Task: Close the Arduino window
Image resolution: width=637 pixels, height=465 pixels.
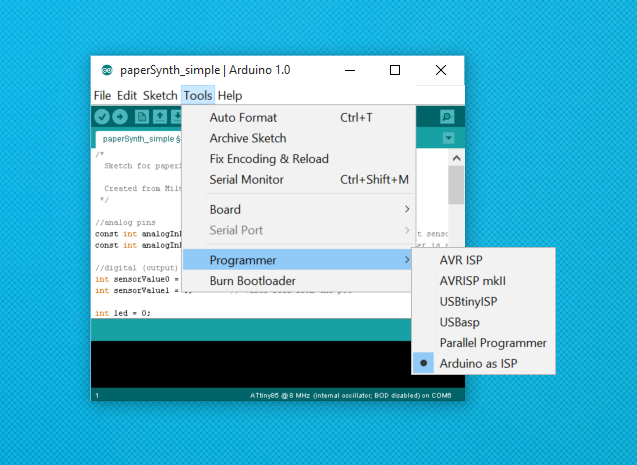Action: [x=441, y=70]
